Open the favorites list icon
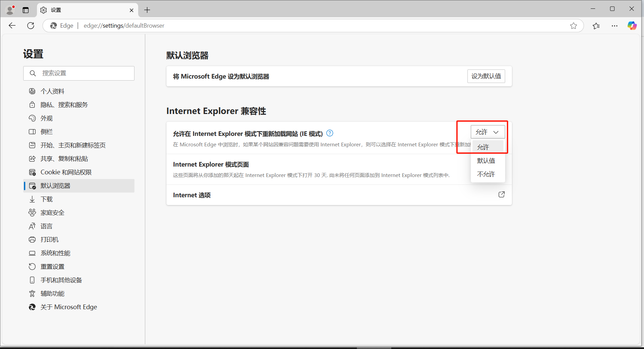644x349 pixels. (596, 26)
